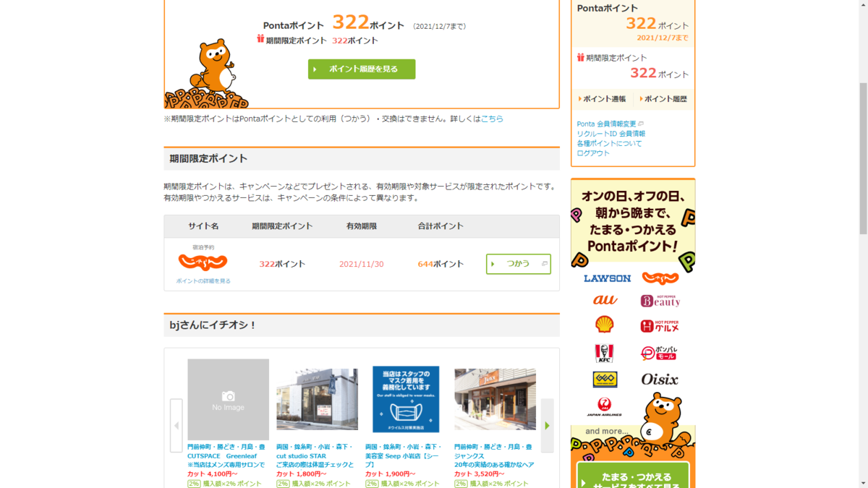Image resolution: width=868 pixels, height=488 pixels.
Task: Click the Jalan logo in points table
Action: [203, 262]
